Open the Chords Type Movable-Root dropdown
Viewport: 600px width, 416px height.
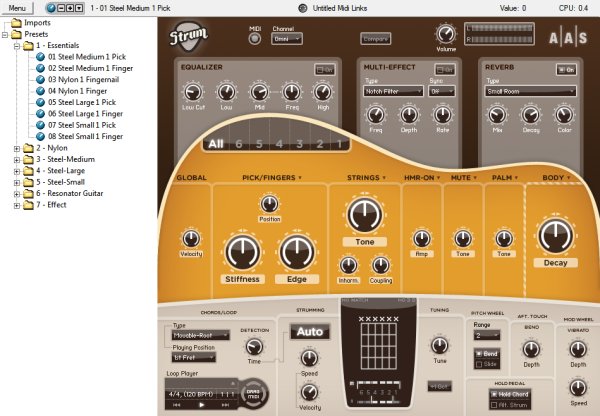tap(201, 335)
